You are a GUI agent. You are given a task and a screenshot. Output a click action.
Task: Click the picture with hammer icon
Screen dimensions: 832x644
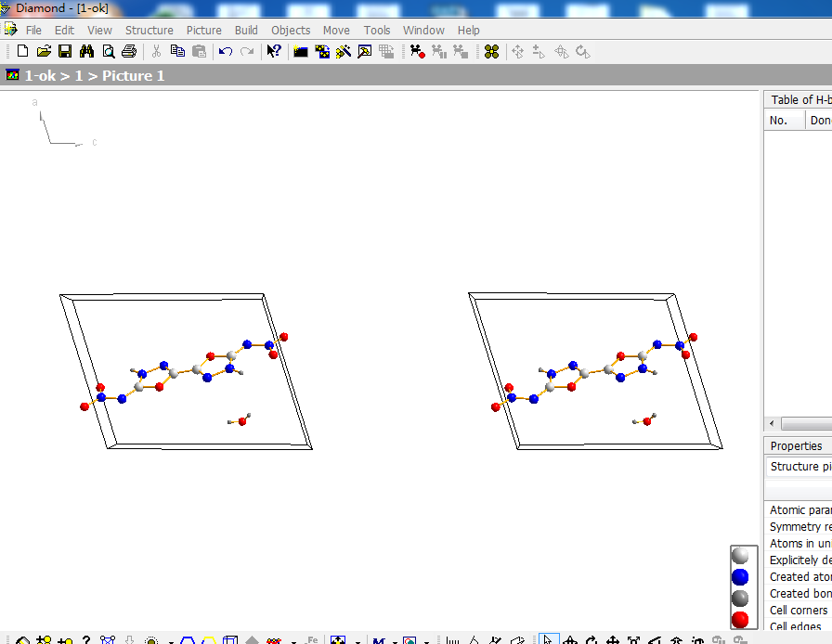click(x=365, y=51)
